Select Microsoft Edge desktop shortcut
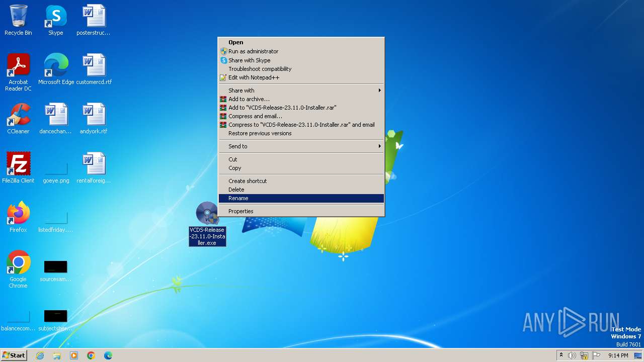 (56, 69)
